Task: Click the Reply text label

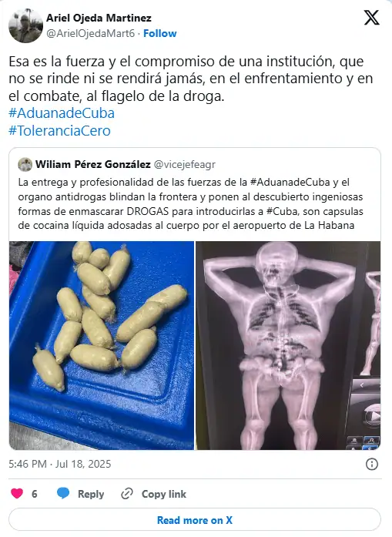Action: click(91, 494)
